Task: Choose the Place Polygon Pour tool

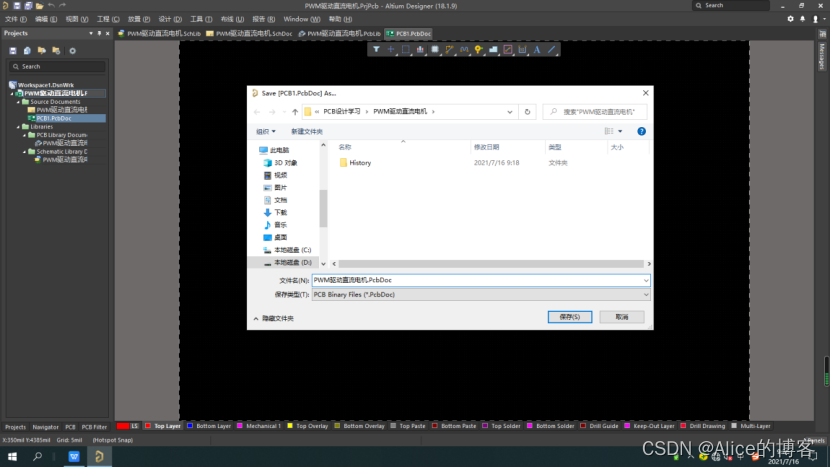Action: click(x=493, y=49)
